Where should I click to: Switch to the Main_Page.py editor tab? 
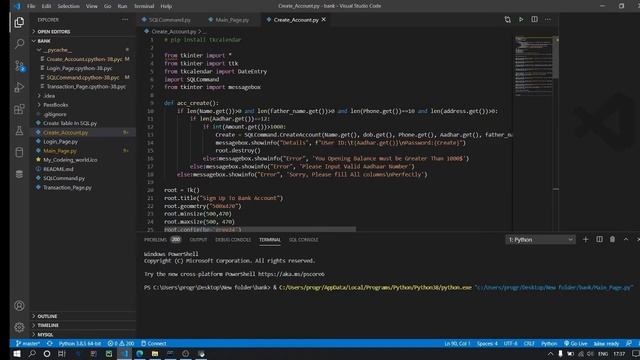click(231, 20)
